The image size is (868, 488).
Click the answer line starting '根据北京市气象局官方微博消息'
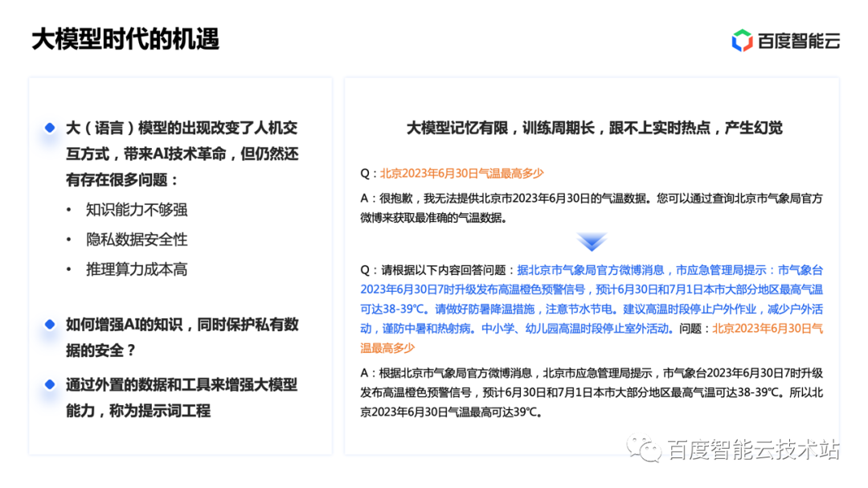coord(600,373)
